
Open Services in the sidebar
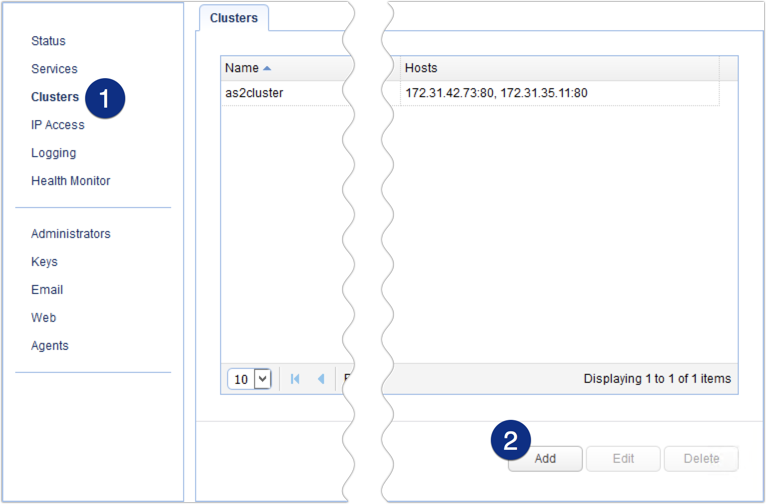54,69
